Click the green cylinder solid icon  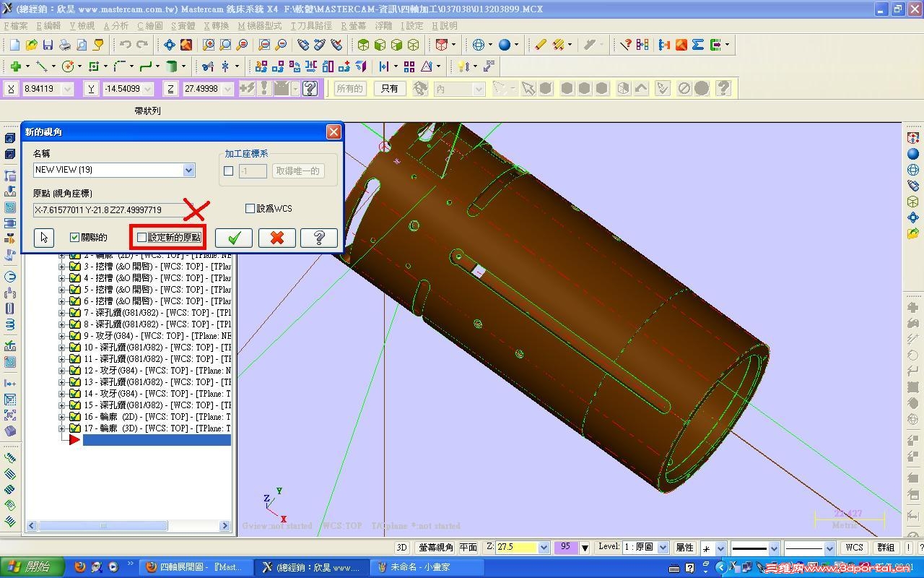point(172,66)
